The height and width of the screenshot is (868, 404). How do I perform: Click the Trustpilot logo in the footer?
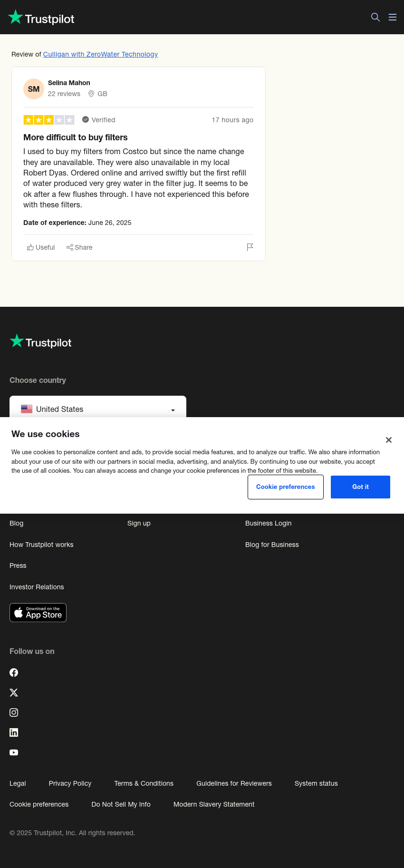[x=41, y=341]
